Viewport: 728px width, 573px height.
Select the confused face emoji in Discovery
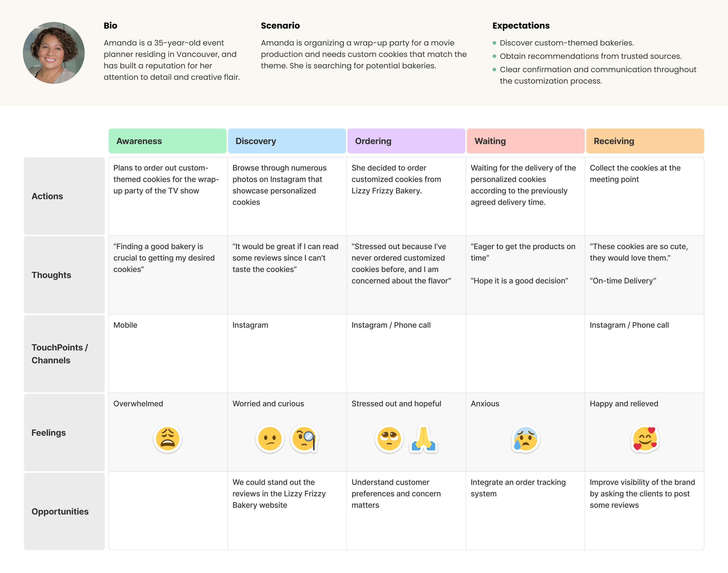pyautogui.click(x=270, y=438)
